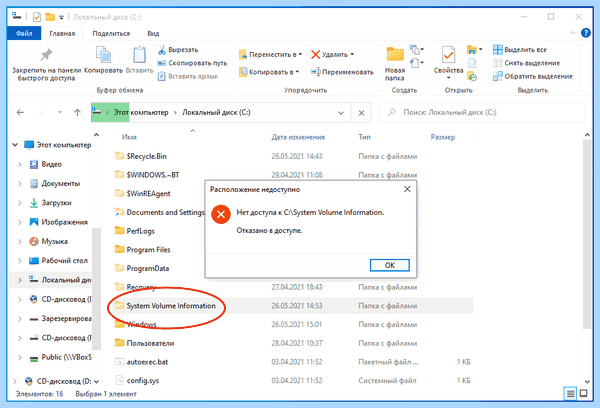Switch to Вид ribbon tab
The height and width of the screenshot is (408, 600).
pyautogui.click(x=153, y=33)
